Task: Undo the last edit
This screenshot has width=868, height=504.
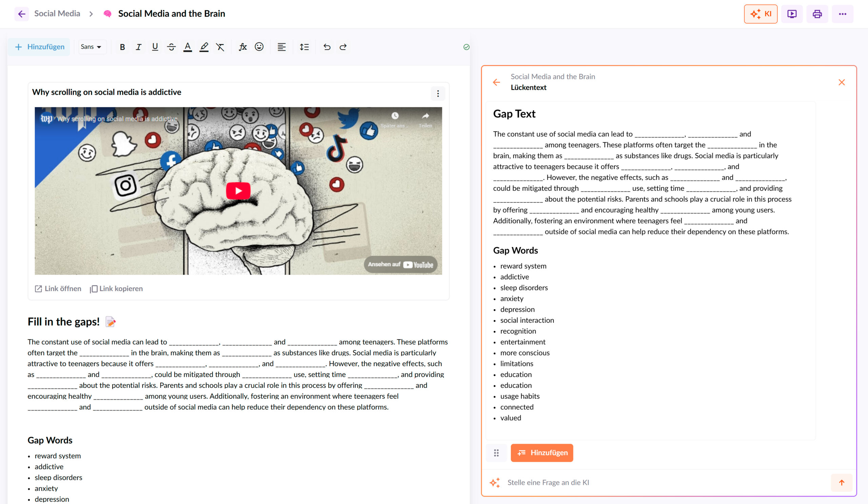Action: pos(327,47)
